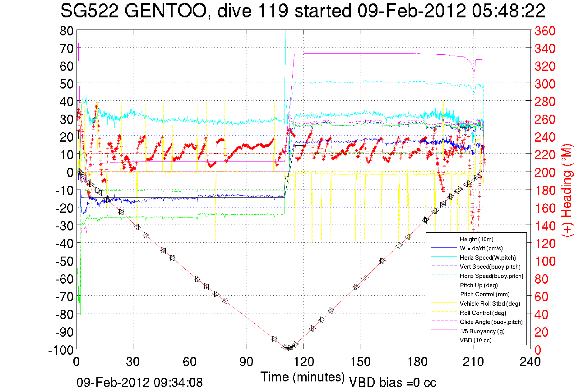Click x-axis tick label '60'
The height and width of the screenshot is (392, 588).
point(190,362)
